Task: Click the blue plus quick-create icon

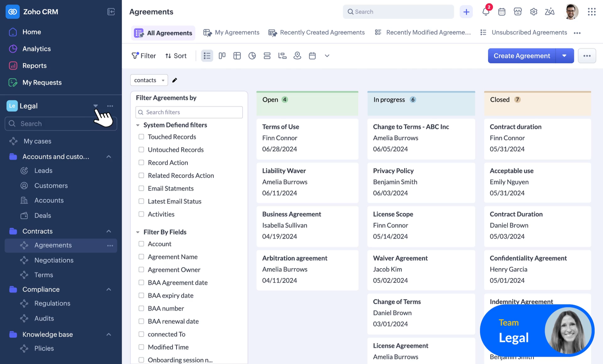Action: pos(466,12)
